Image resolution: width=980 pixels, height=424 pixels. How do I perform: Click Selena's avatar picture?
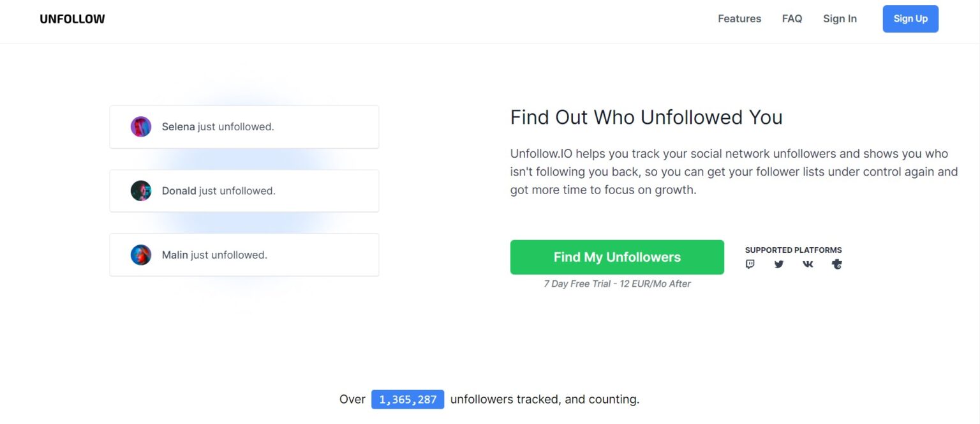pos(141,126)
